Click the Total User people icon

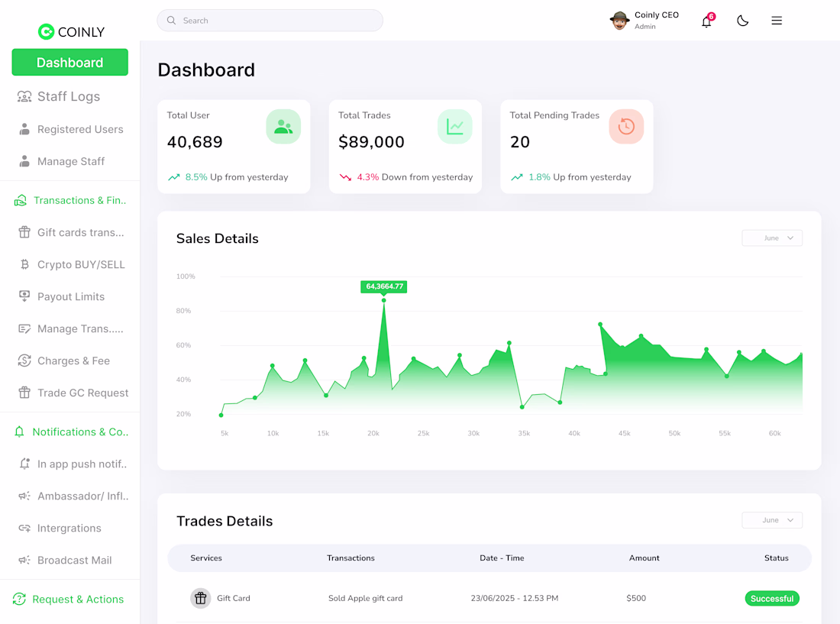coord(283,127)
